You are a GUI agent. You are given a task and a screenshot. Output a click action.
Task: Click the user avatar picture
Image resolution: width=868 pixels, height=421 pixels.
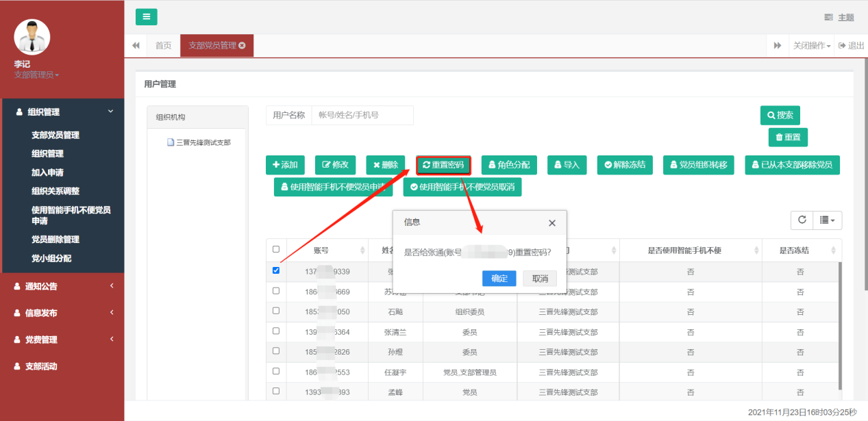(32, 37)
